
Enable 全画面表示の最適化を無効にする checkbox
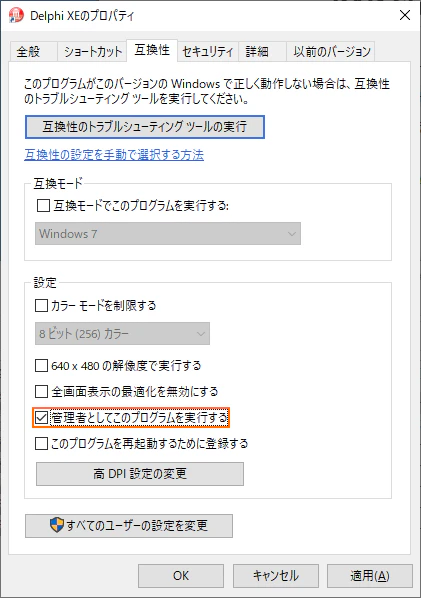pyautogui.click(x=41, y=391)
